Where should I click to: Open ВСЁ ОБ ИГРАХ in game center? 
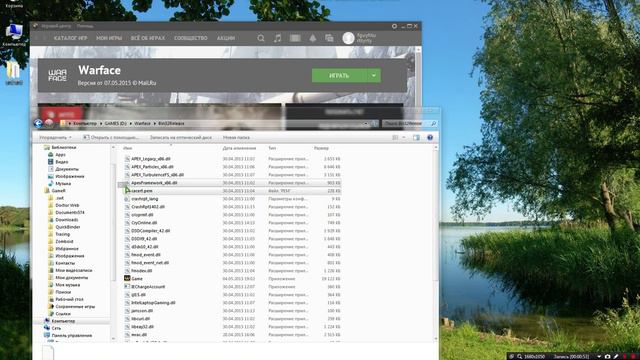pyautogui.click(x=148, y=38)
